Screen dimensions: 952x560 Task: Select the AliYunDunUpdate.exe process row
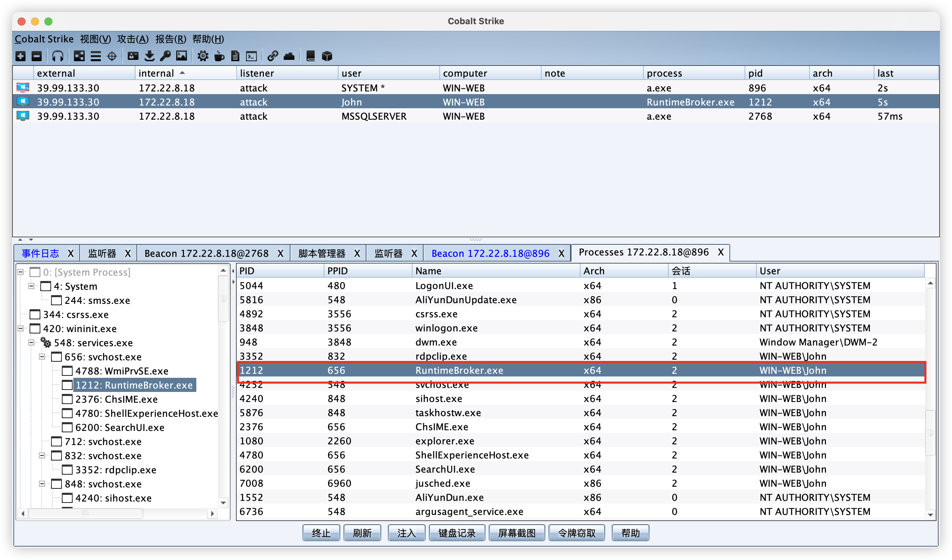coord(581,299)
